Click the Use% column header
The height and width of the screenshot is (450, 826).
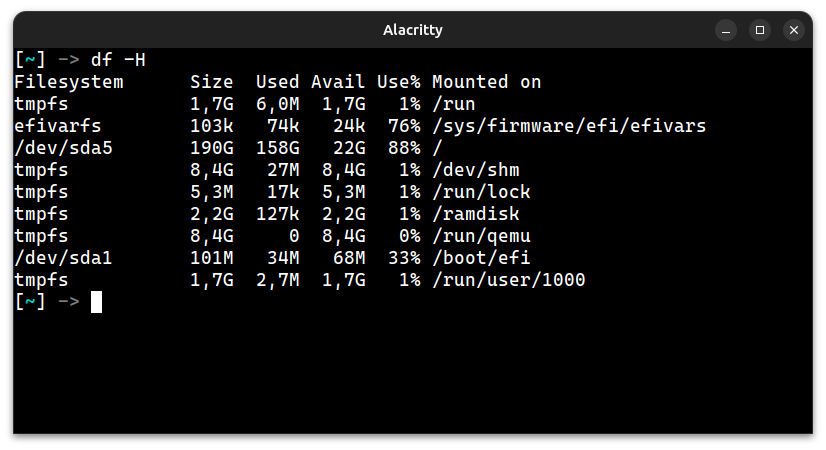399,82
